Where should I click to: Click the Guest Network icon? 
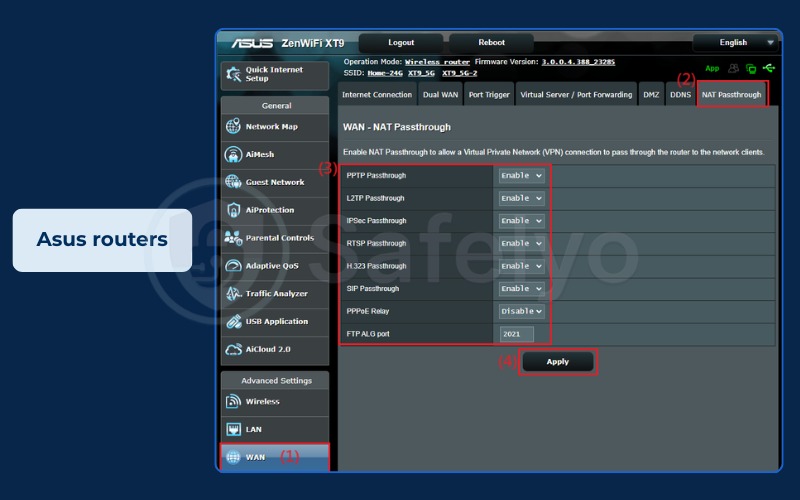click(x=233, y=182)
